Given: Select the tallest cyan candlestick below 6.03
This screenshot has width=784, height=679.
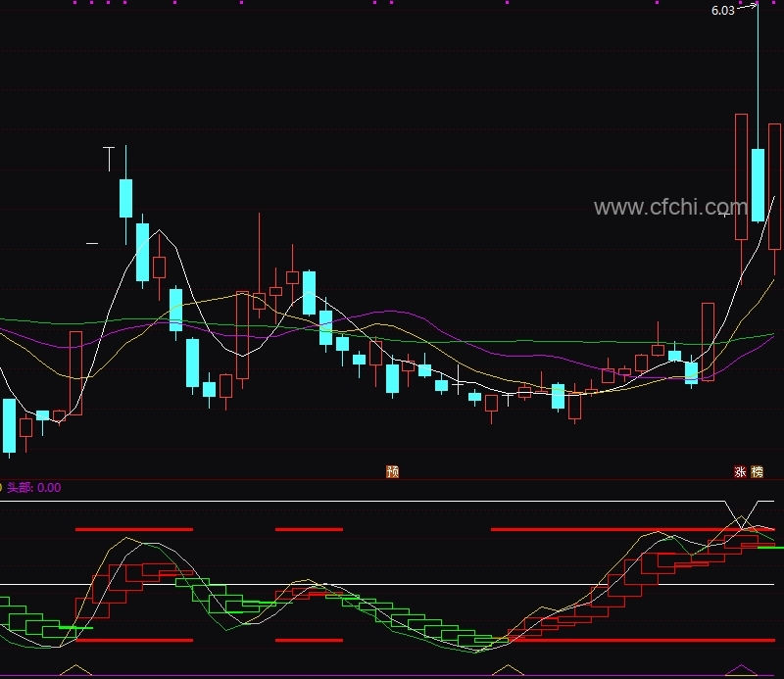Looking at the screenshot, I should pos(758,185).
